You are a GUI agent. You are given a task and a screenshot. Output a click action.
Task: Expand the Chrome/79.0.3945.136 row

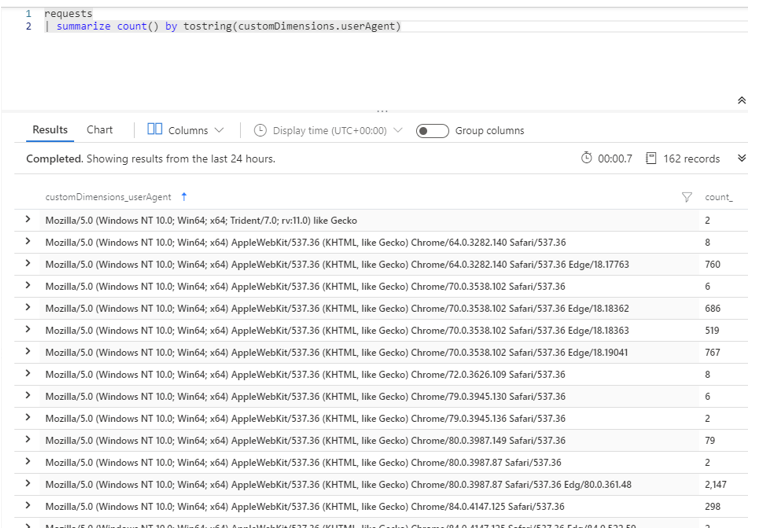click(x=28, y=417)
